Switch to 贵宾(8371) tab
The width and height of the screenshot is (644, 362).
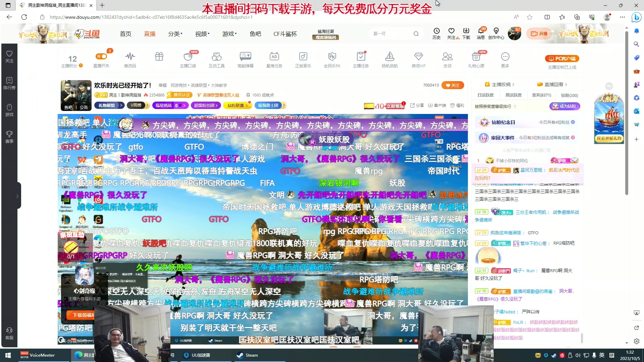coord(541,95)
